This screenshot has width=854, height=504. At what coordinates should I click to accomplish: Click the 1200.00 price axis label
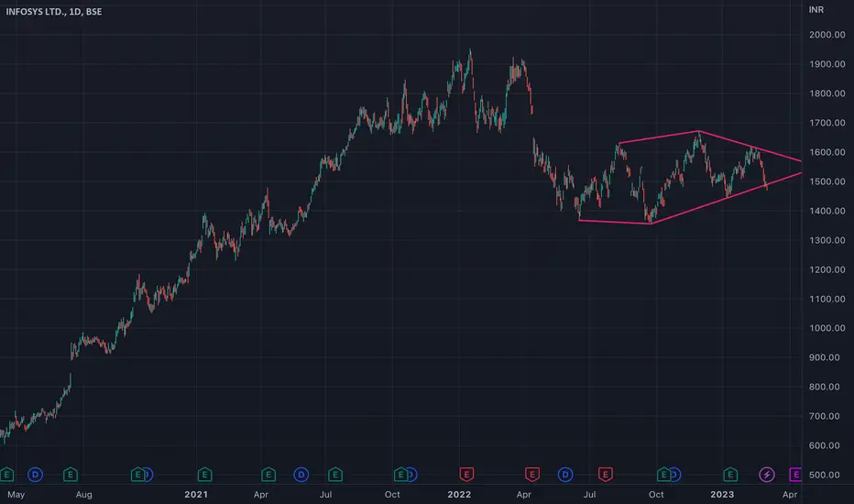pyautogui.click(x=827, y=269)
